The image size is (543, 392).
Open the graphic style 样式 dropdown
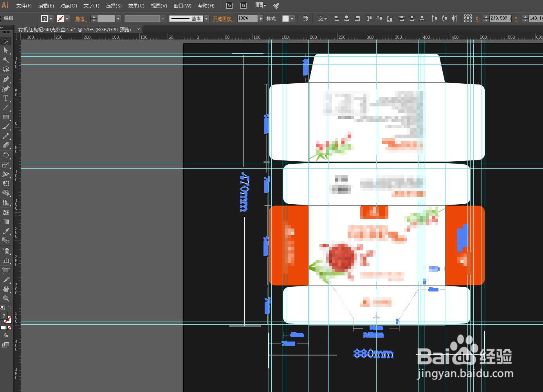tap(292, 19)
